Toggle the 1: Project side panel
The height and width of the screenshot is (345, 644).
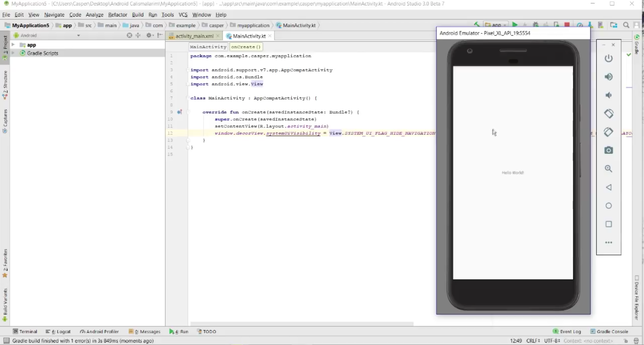5,48
